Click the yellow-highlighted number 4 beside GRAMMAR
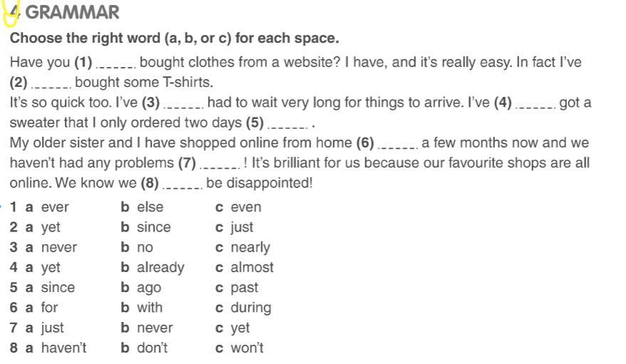The image size is (626, 364). coord(12,11)
